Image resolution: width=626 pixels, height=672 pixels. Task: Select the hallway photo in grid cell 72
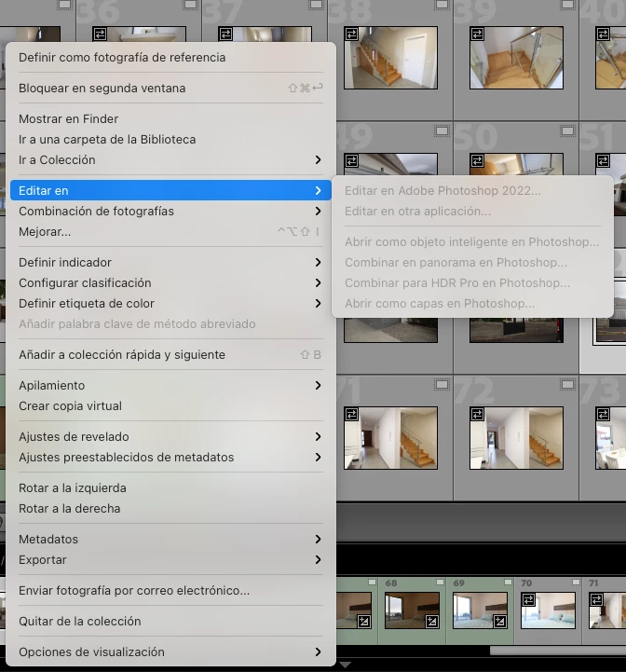pyautogui.click(x=516, y=438)
